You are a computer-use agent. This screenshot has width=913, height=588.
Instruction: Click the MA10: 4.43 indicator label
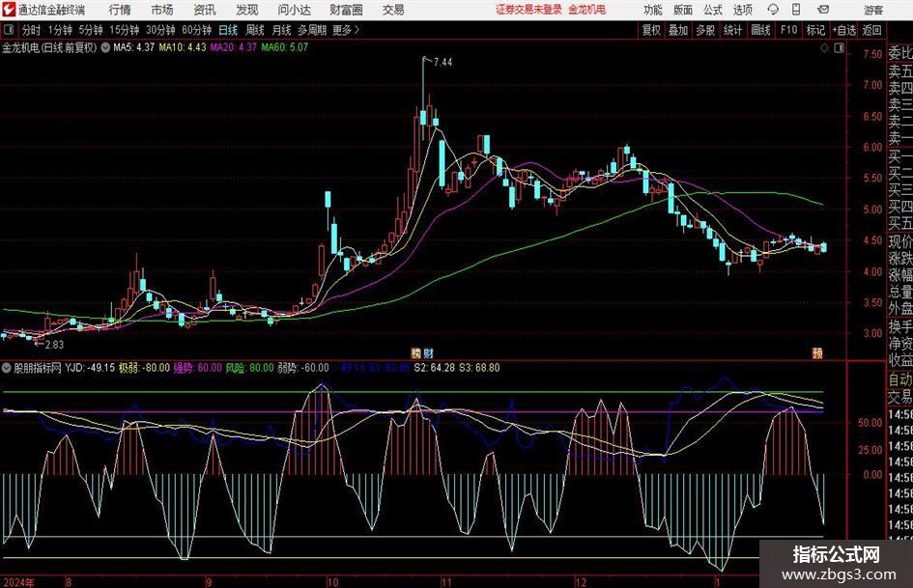[183, 47]
